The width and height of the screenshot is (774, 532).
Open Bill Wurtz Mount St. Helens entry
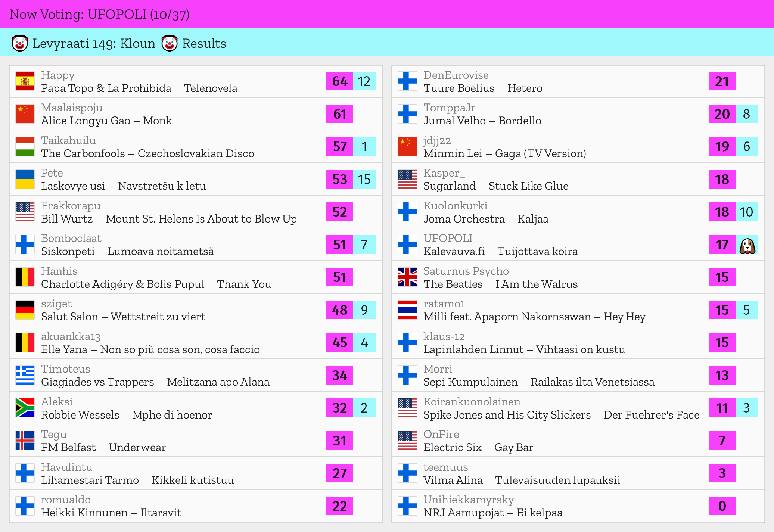click(x=169, y=219)
